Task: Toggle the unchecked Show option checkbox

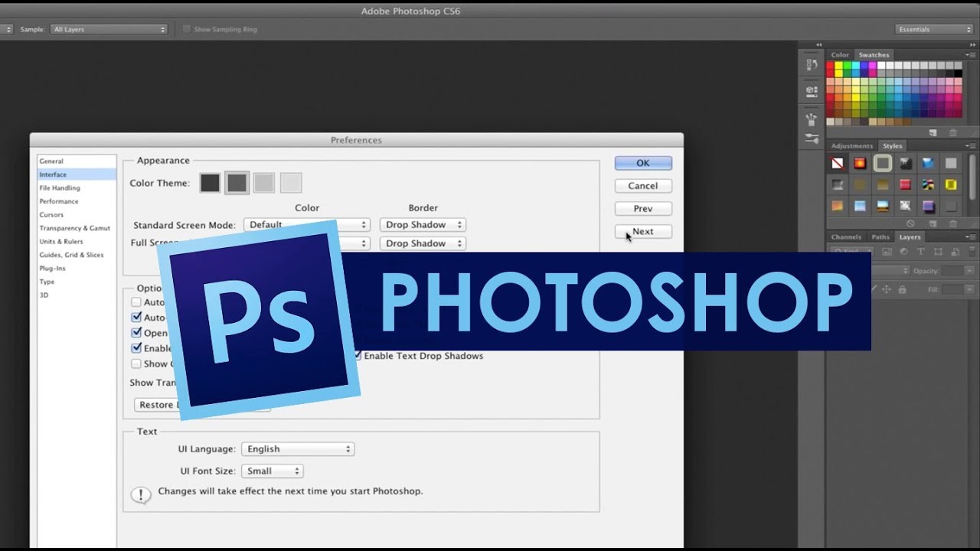Action: 136,364
